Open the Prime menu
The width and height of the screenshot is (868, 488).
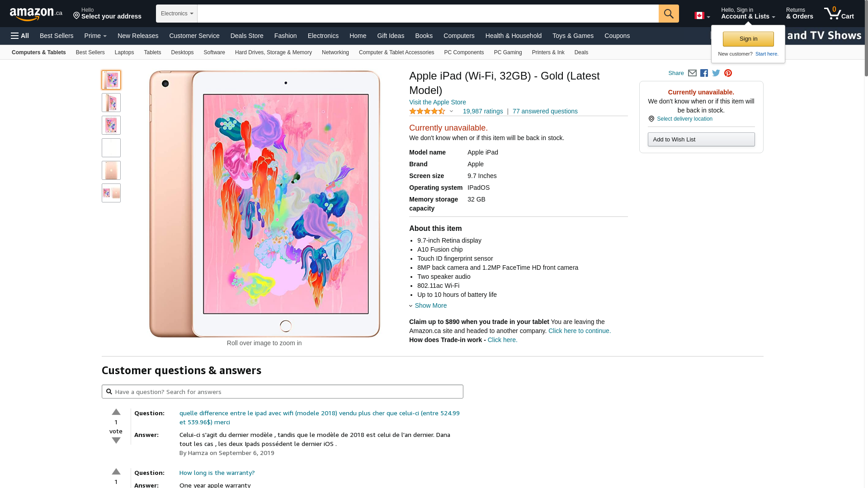(95, 36)
